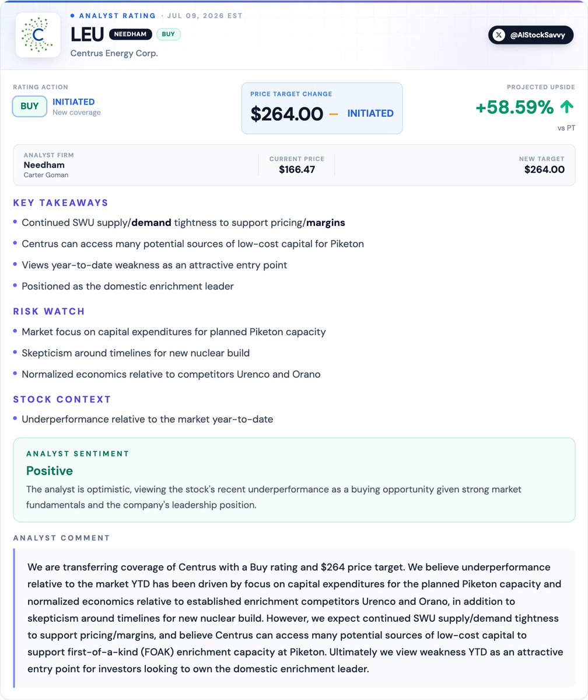Click the Positive sentiment label
This screenshot has height=700, width=588.
click(x=50, y=471)
